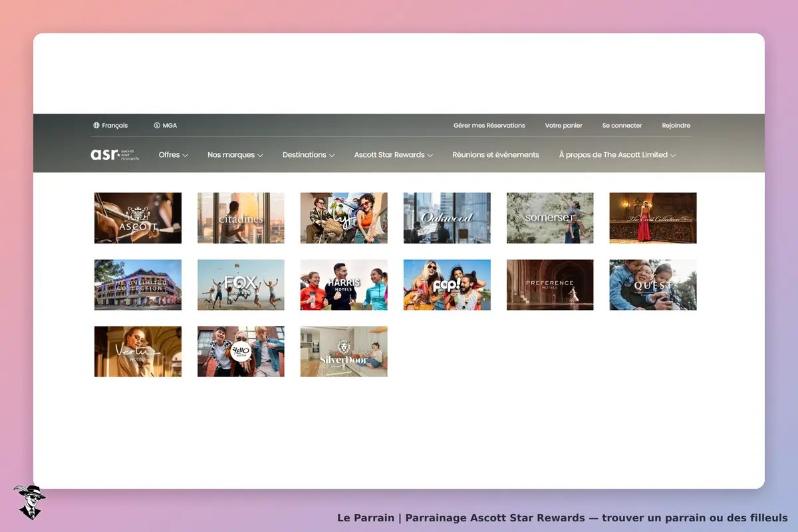Click the asr Ascott Star Rewards logo
Viewport: 798px width, 532px height.
[x=115, y=155]
